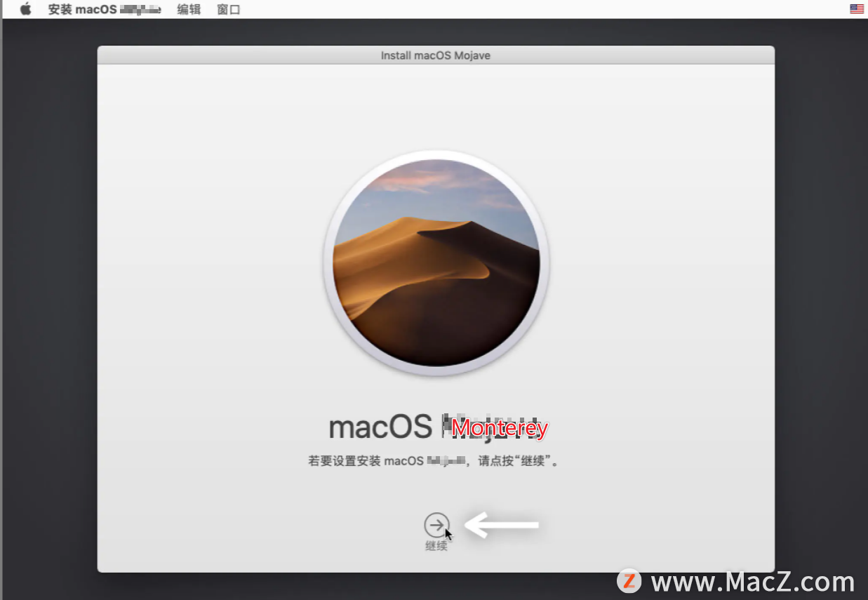Screen dimensions: 868x600
Task: Click the Mojave desert disc image
Action: click(x=436, y=263)
